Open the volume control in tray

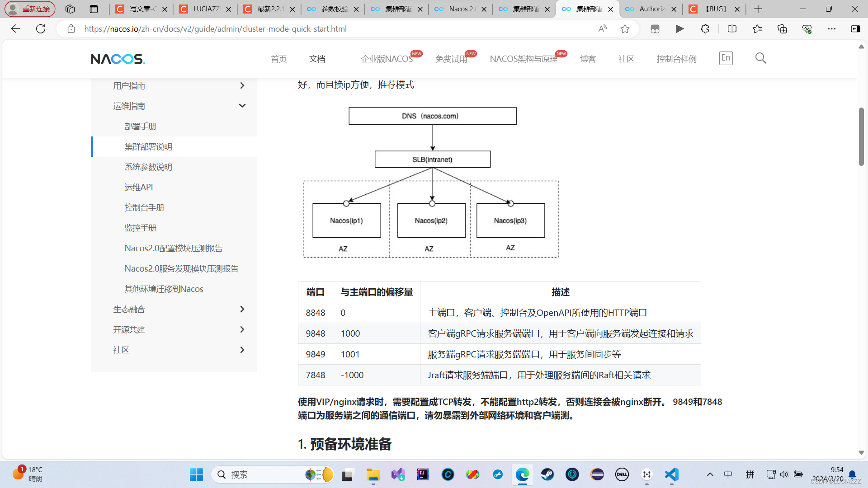click(x=784, y=474)
